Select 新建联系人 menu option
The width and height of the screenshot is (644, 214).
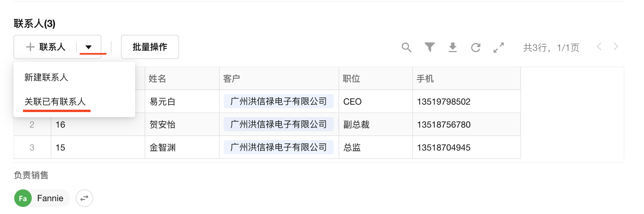coord(46,78)
